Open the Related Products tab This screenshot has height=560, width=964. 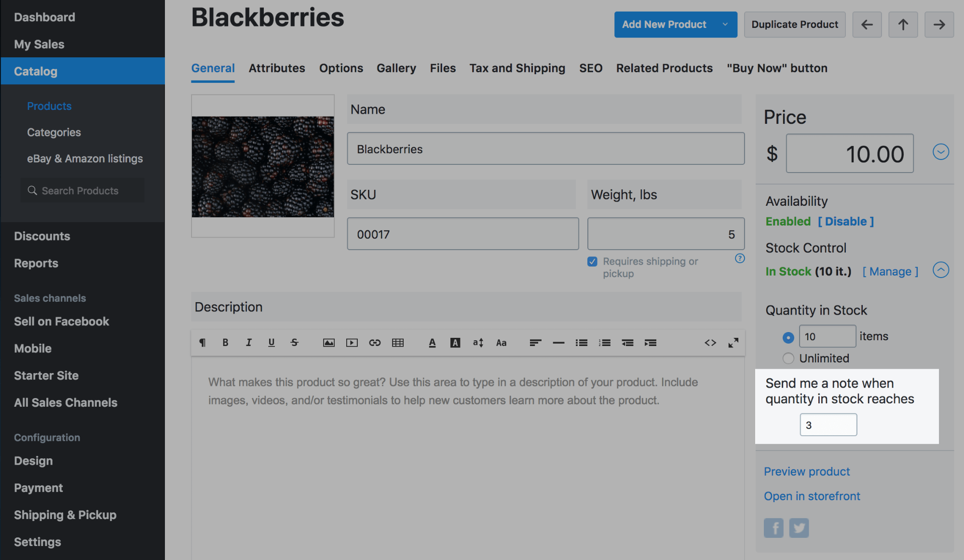(x=664, y=68)
